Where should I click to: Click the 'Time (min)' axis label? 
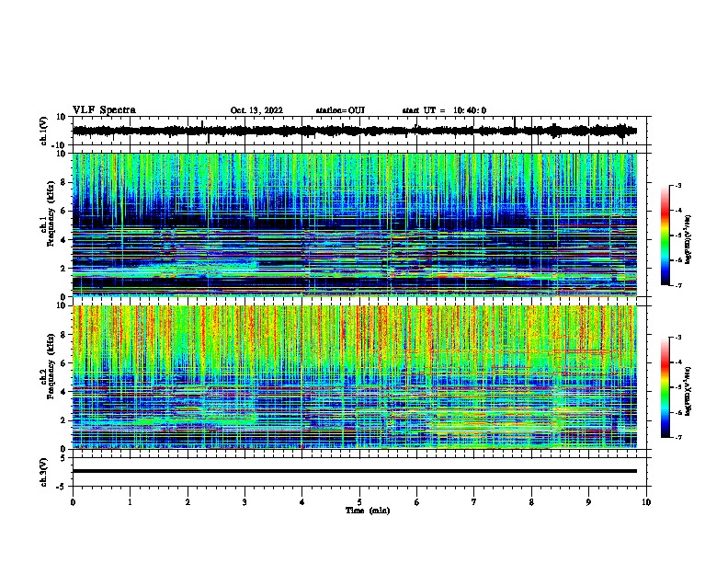(368, 511)
